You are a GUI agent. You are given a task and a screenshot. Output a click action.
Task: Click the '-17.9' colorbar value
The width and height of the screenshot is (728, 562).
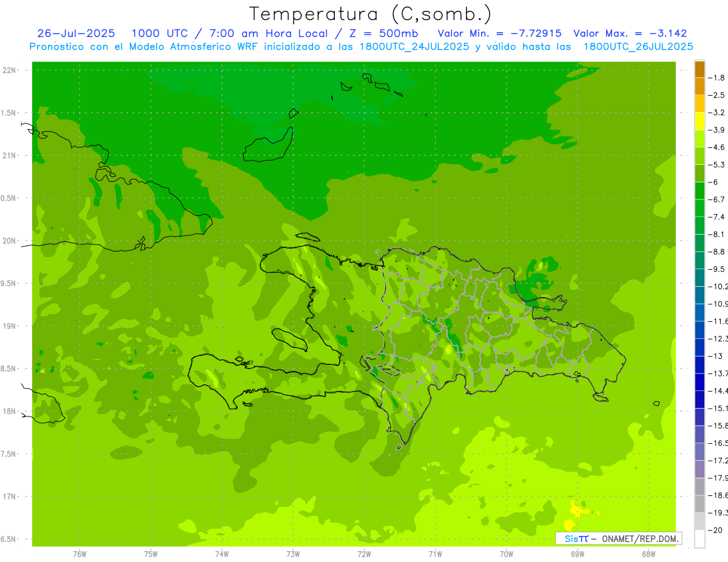718,478
